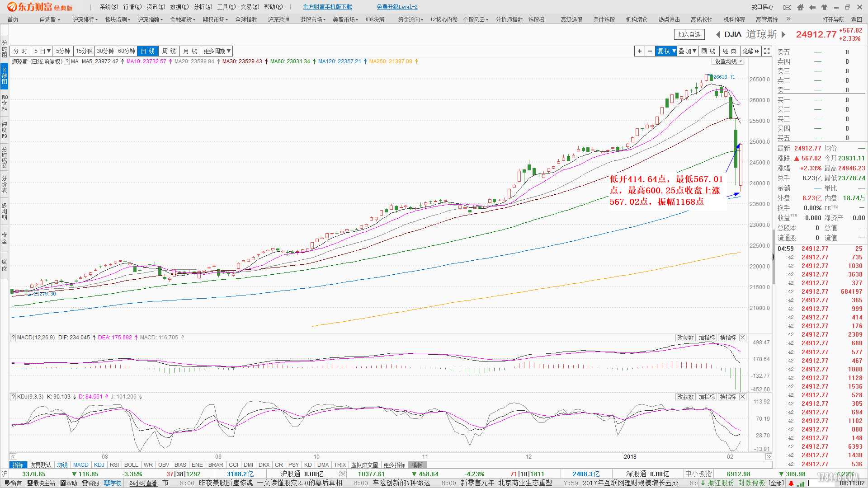Image resolution: width=868 pixels, height=488 pixels.
Task: Expand 自选股 toolbar dropdown
Action: click(x=49, y=19)
